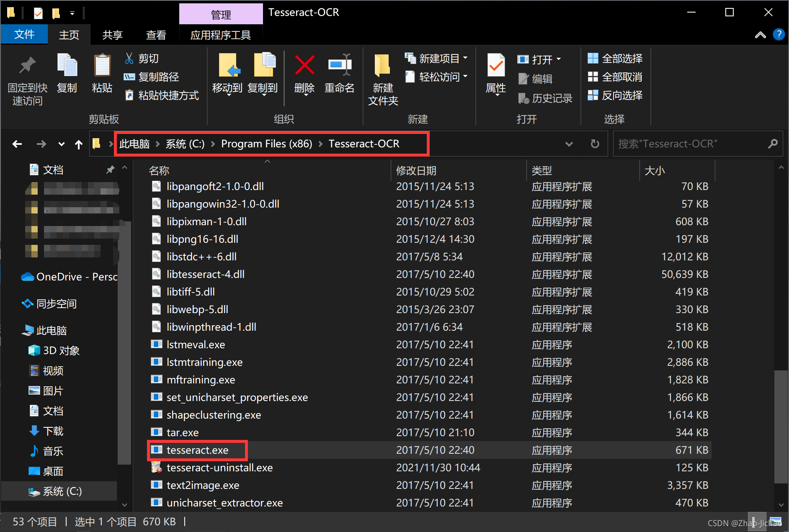Open the recent locations dropdown arrow
The image size is (789, 532).
coord(61,144)
